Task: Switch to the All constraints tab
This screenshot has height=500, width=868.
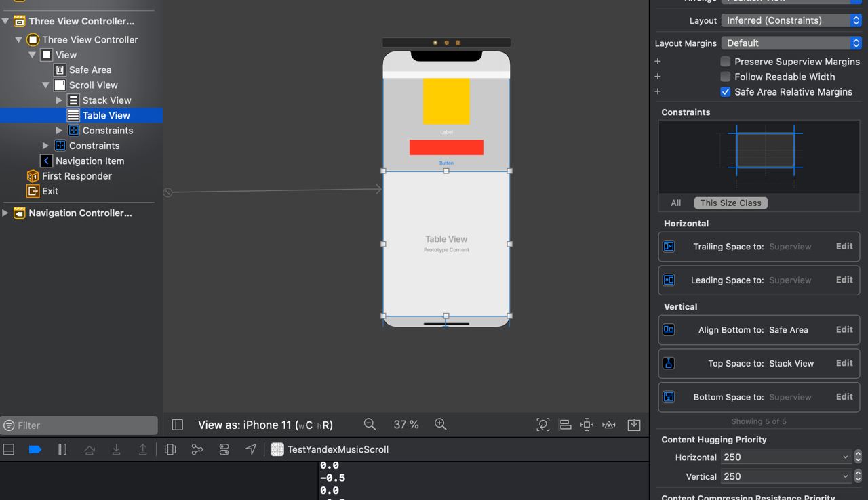Action: tap(676, 203)
